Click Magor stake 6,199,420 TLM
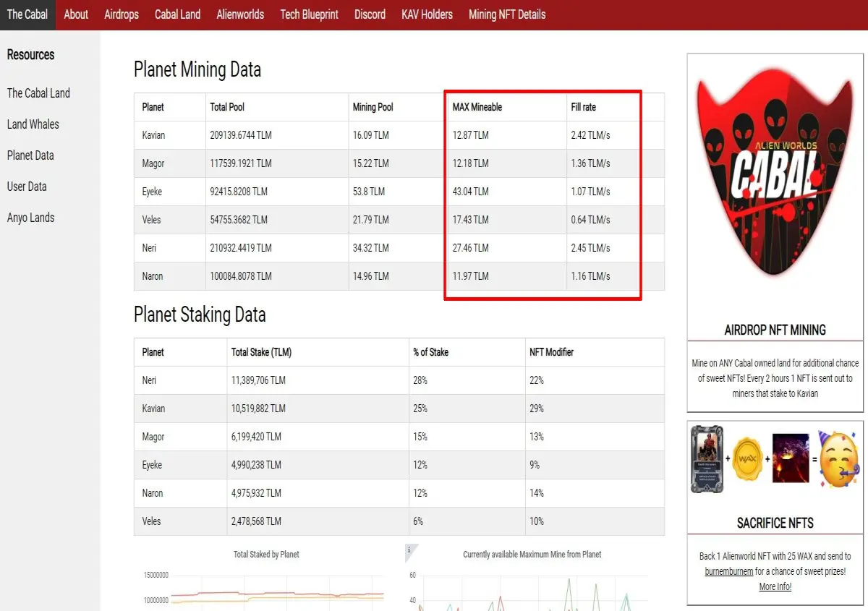 click(256, 437)
